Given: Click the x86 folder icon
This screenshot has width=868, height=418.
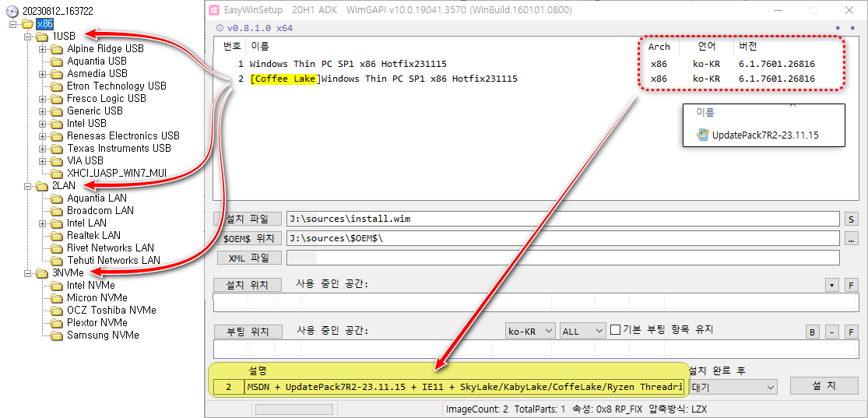Looking at the screenshot, I should pos(28,23).
